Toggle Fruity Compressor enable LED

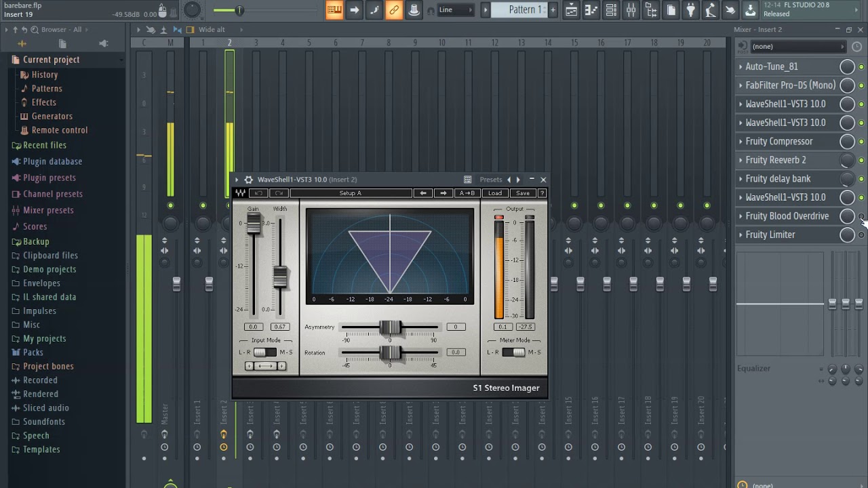(x=861, y=142)
